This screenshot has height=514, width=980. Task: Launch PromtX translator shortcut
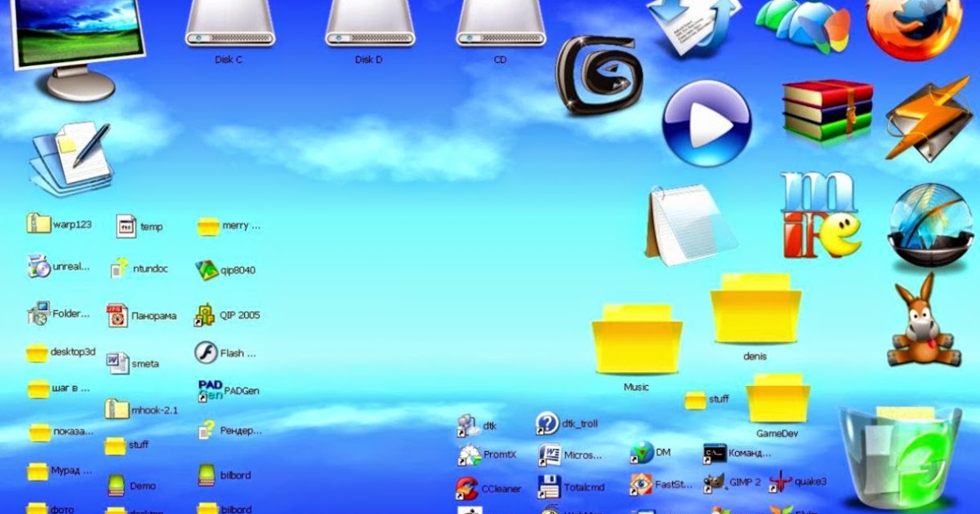469,454
